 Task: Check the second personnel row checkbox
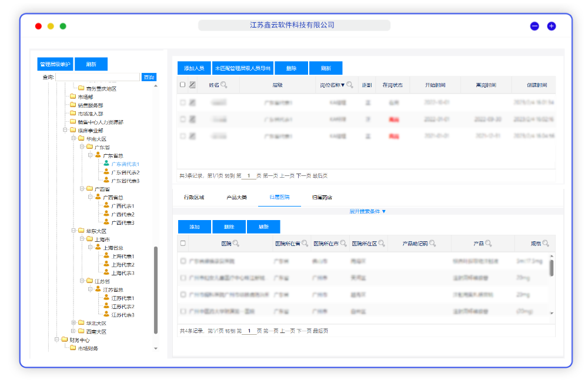(x=183, y=119)
